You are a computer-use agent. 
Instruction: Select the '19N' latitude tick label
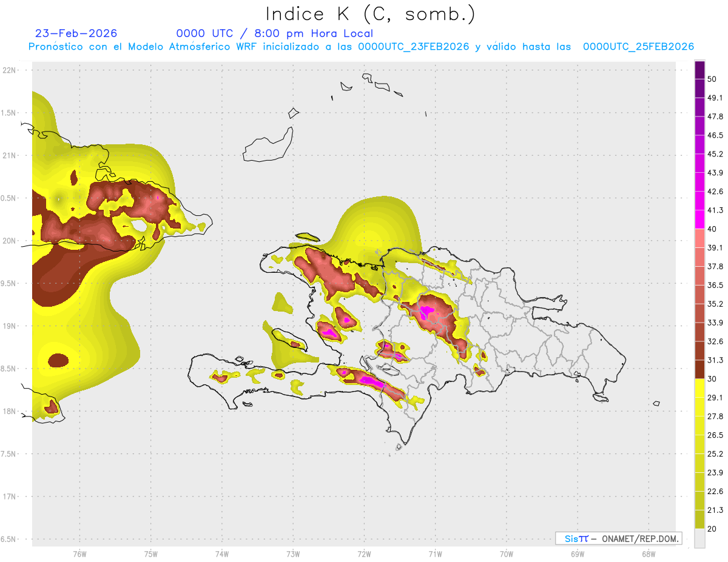coord(9,326)
